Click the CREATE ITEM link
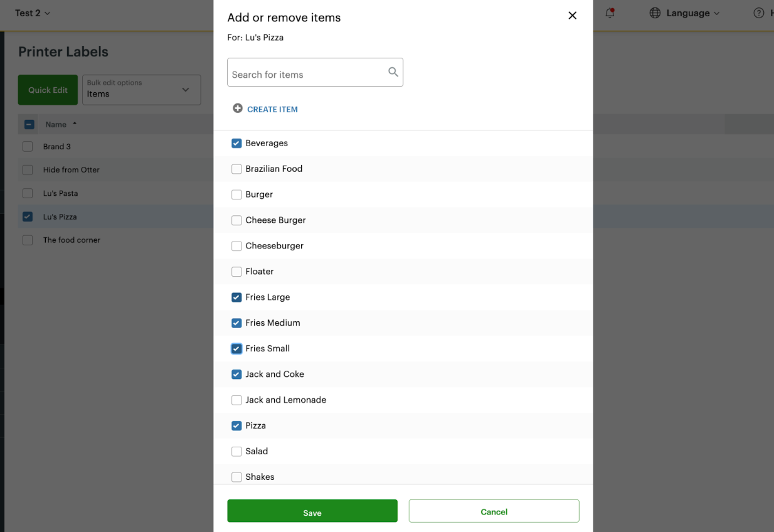 [273, 109]
